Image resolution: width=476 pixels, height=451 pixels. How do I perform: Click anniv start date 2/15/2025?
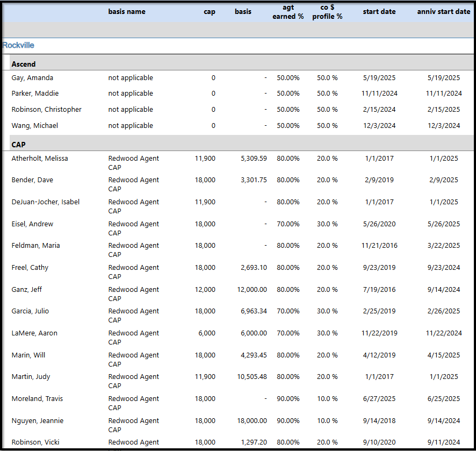tap(444, 109)
